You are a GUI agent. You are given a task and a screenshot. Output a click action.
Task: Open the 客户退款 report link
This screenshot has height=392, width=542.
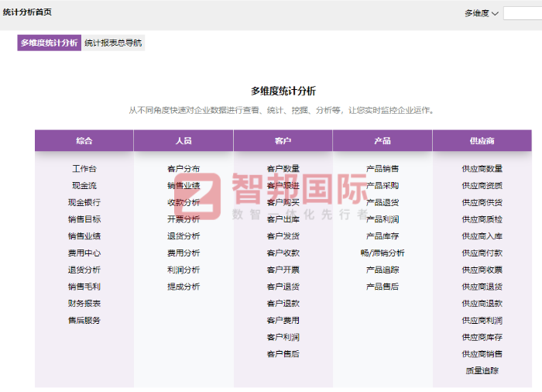283,304
